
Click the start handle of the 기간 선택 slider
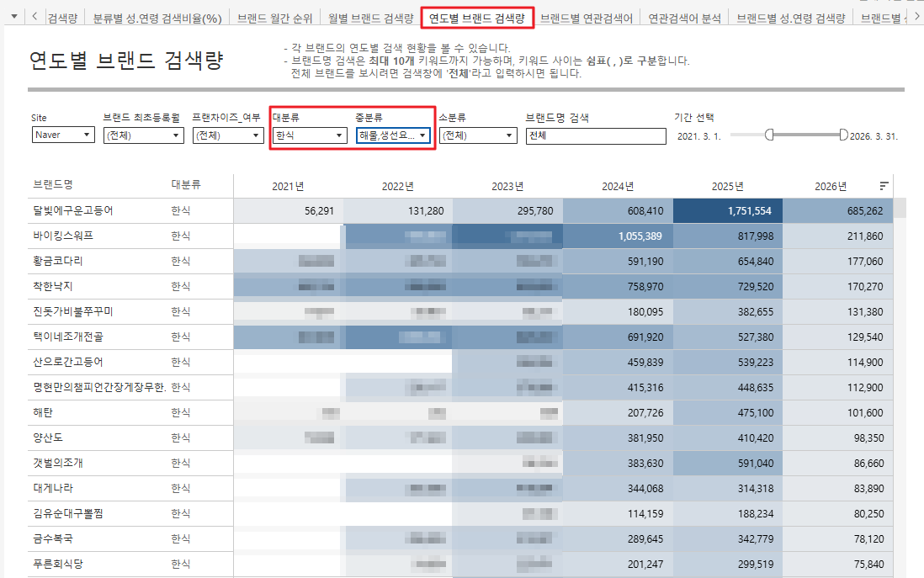(768, 135)
